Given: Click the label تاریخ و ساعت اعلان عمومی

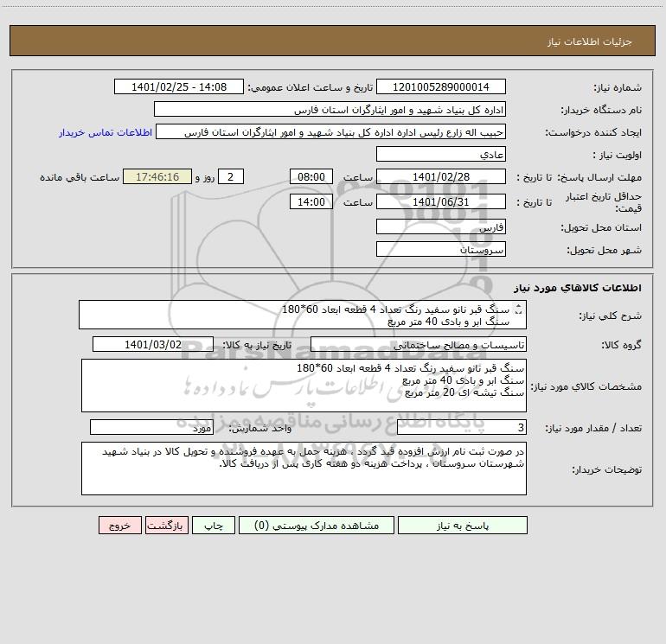Looking at the screenshot, I should (311, 87).
